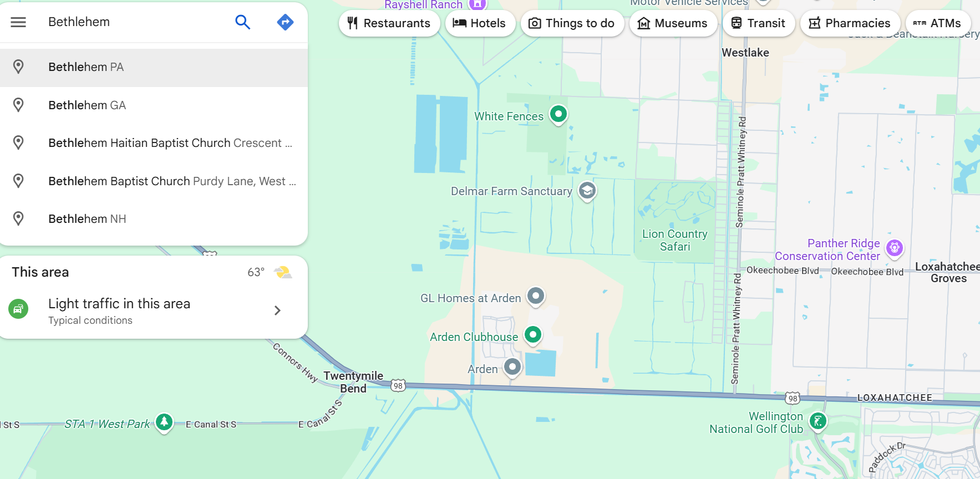Click the Delmar Farm Sanctuary text label
The width and height of the screenshot is (980, 479).
coord(511,191)
